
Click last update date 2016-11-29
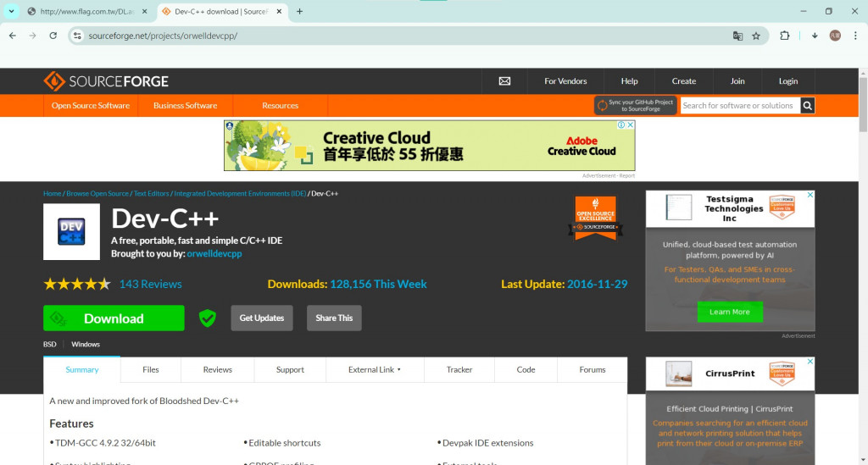click(598, 285)
